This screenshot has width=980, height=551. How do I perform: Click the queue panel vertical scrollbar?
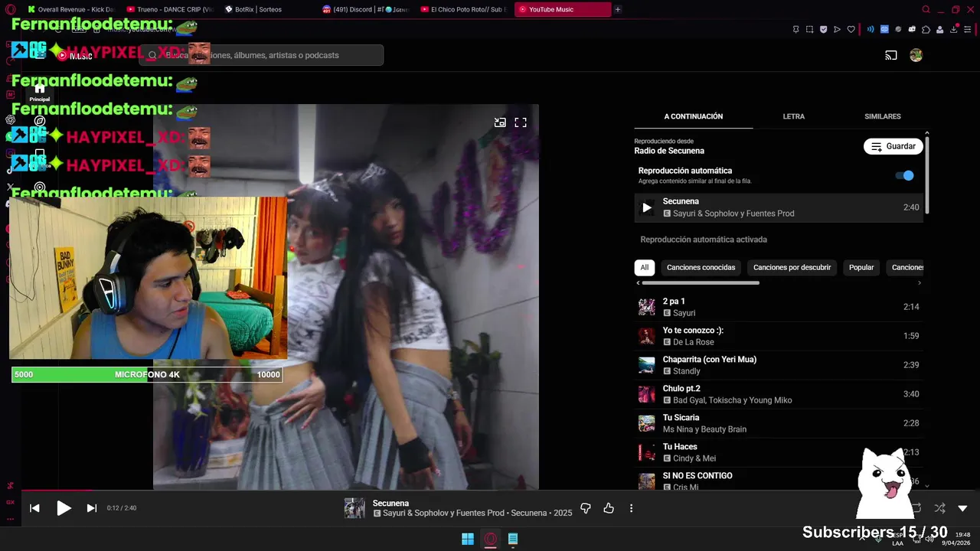927,176
